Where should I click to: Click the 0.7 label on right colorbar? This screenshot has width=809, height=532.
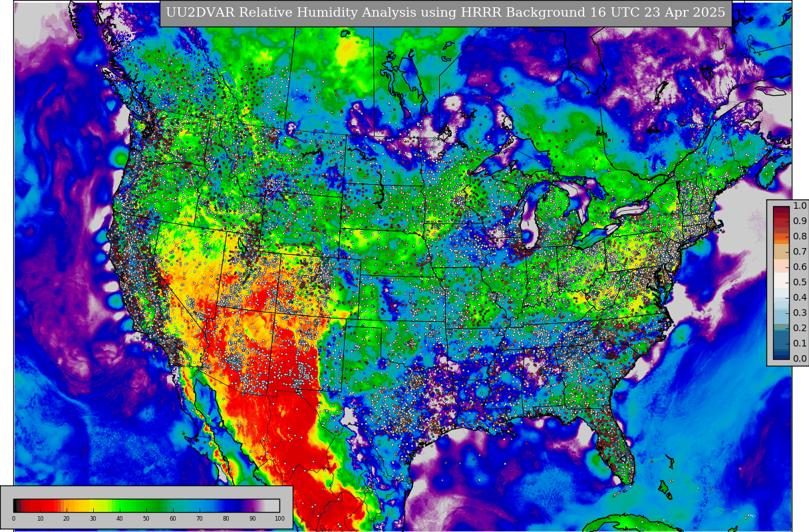click(x=800, y=252)
